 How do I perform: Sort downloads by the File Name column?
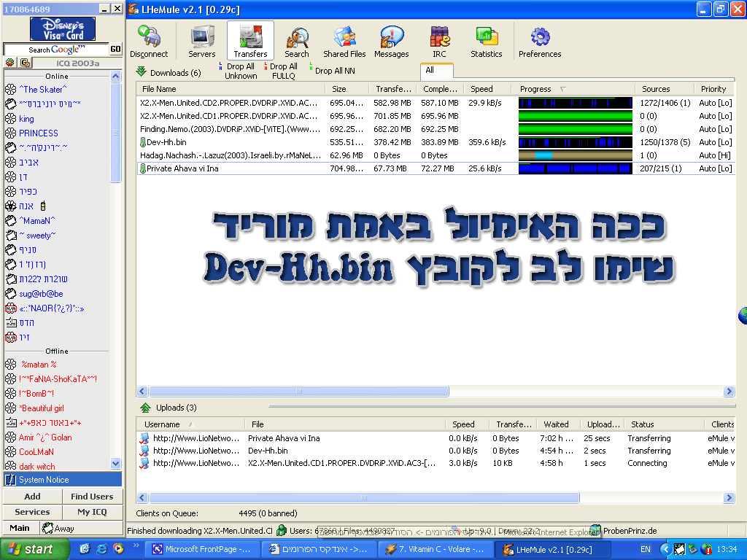pyautogui.click(x=231, y=89)
